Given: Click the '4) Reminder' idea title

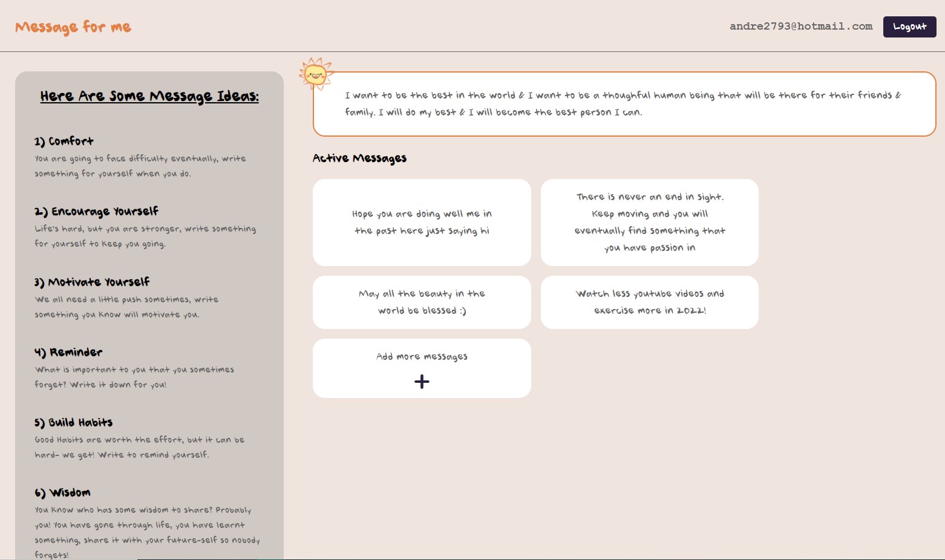Looking at the screenshot, I should coord(68,352).
